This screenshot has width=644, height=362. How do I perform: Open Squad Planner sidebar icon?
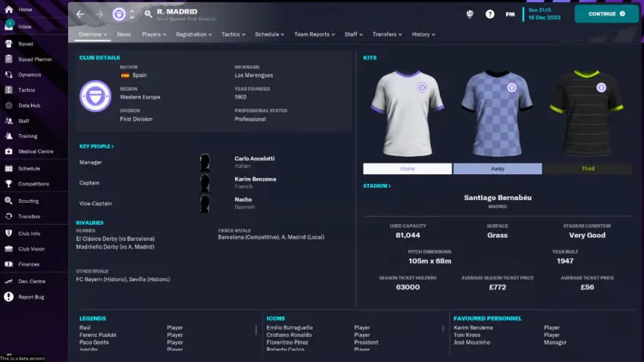click(8, 59)
